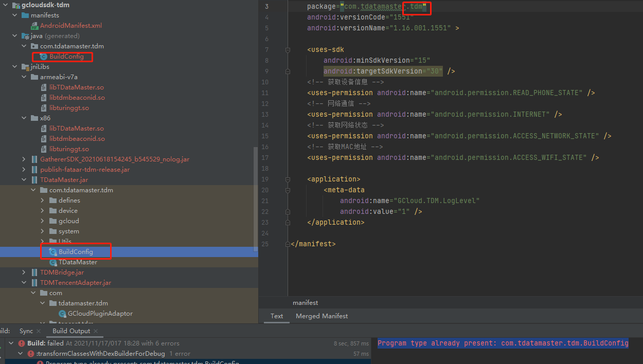The width and height of the screenshot is (643, 364).
Task: Select com.tdatamaster.tdm under java (generated)
Action: click(72, 46)
